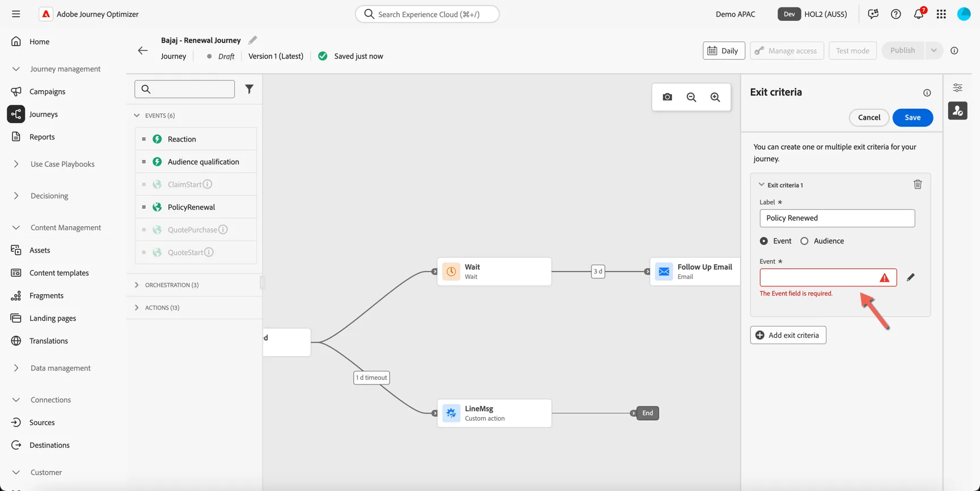Open the exit criteria profile icon
Screen dimensions: 980x491
pyautogui.click(x=957, y=111)
